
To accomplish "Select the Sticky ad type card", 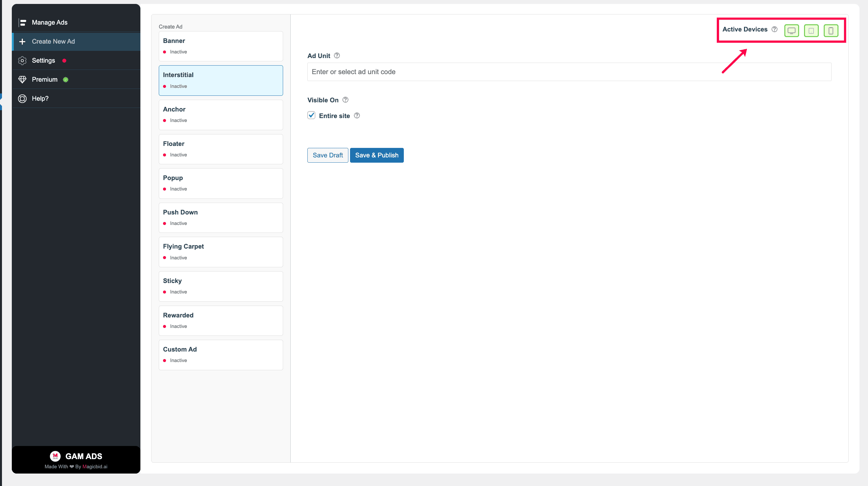I will pos(221,286).
